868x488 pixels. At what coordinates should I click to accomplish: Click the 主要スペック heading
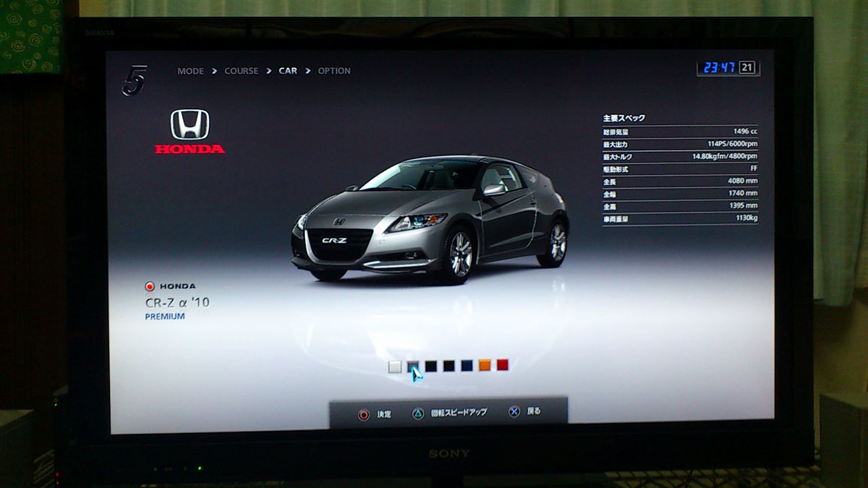(625, 118)
